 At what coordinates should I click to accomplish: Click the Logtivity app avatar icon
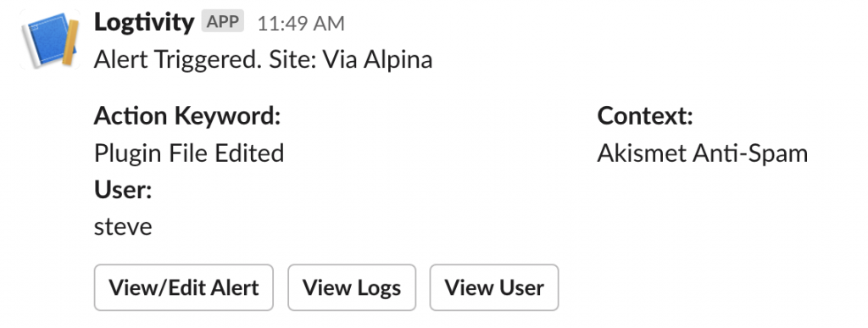tap(50, 39)
